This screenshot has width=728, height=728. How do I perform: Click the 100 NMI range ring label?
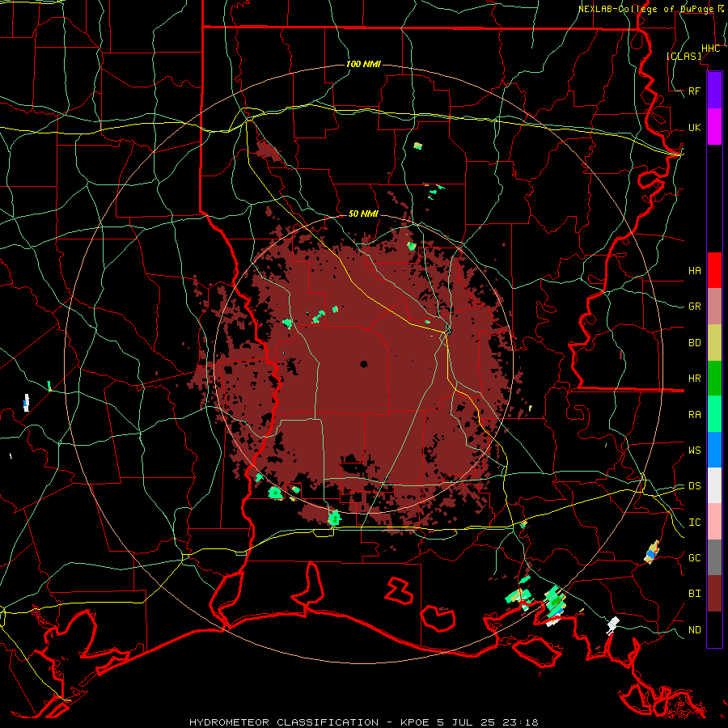363,64
